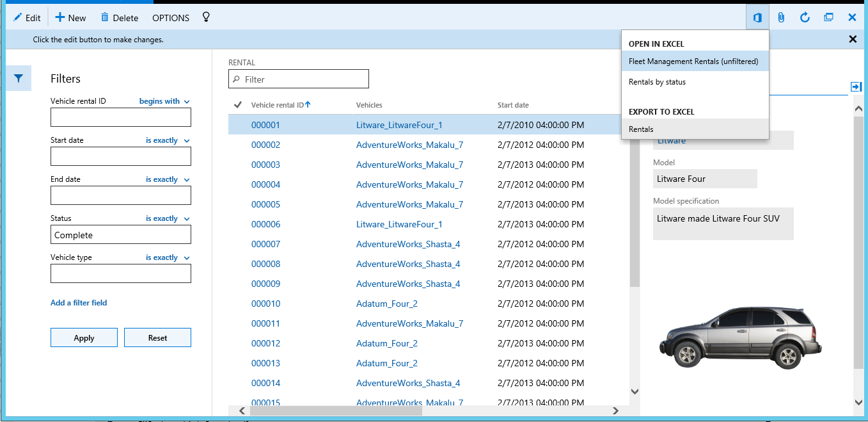Focus the Vehicle type filter field
The width and height of the screenshot is (868, 422).
click(x=121, y=273)
